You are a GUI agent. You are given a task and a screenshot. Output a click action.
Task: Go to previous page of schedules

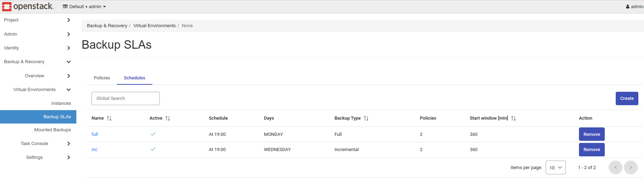[x=615, y=168]
